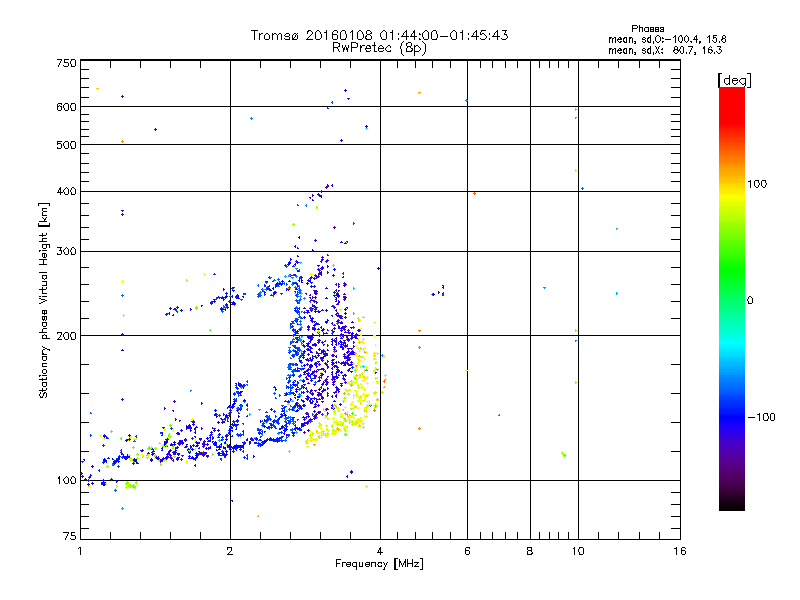Click the 'Phases' header text
Screen dimensions: 800x600
pyautogui.click(x=647, y=29)
